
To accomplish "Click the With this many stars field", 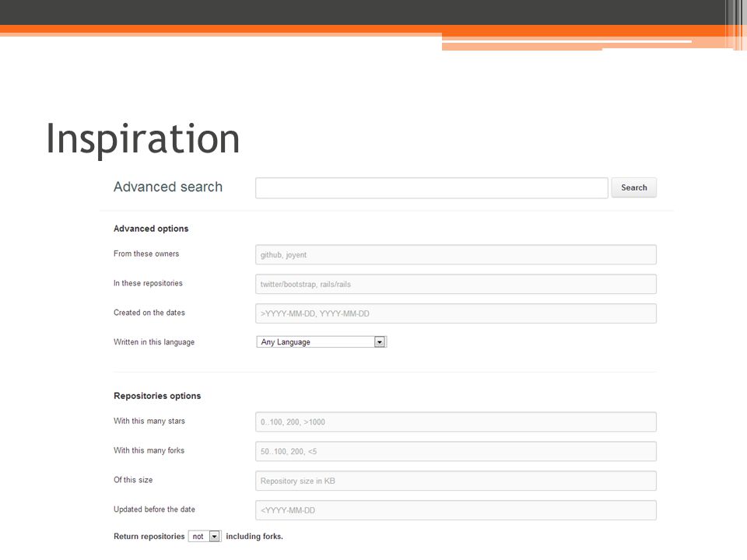I will (x=456, y=422).
